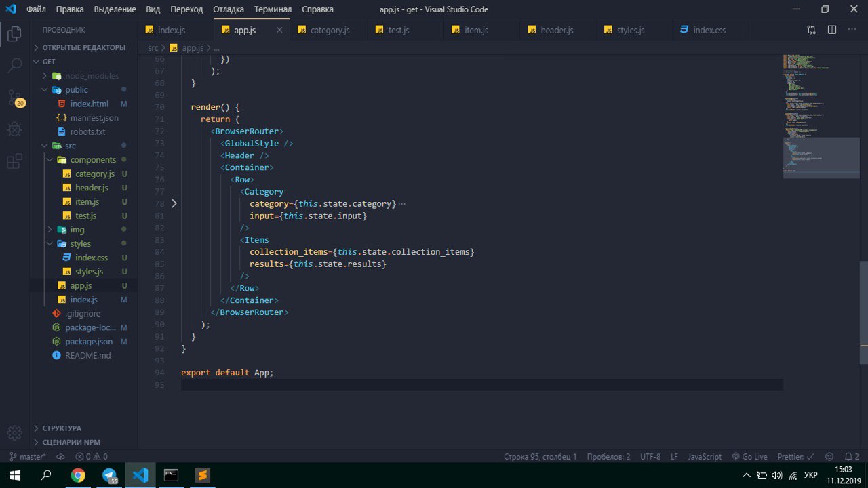Open the Терминал menu
The width and height of the screenshot is (868, 488).
point(273,9)
